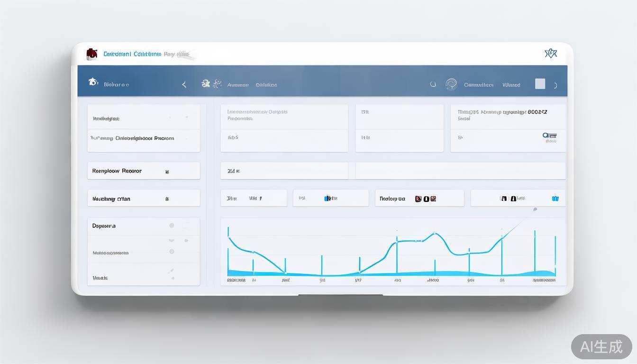
Task: Click the blue icon in second filter box
Action: point(330,199)
